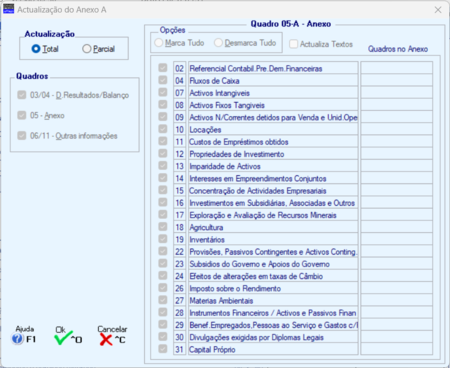450x368 pixels.
Task: Select the Total update radio button
Action: click(36, 49)
